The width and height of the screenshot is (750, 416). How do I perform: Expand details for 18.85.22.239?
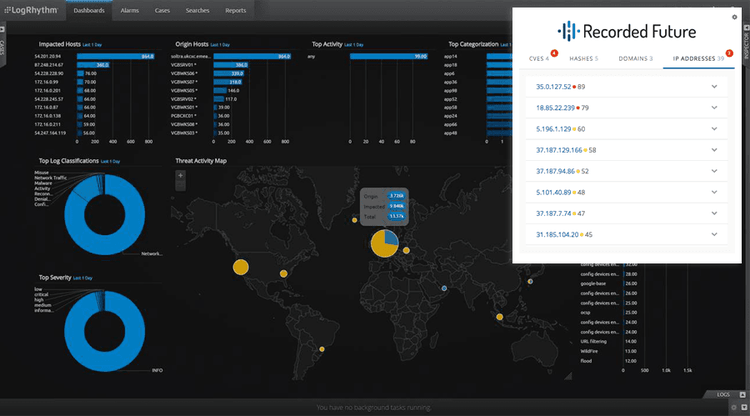click(714, 107)
